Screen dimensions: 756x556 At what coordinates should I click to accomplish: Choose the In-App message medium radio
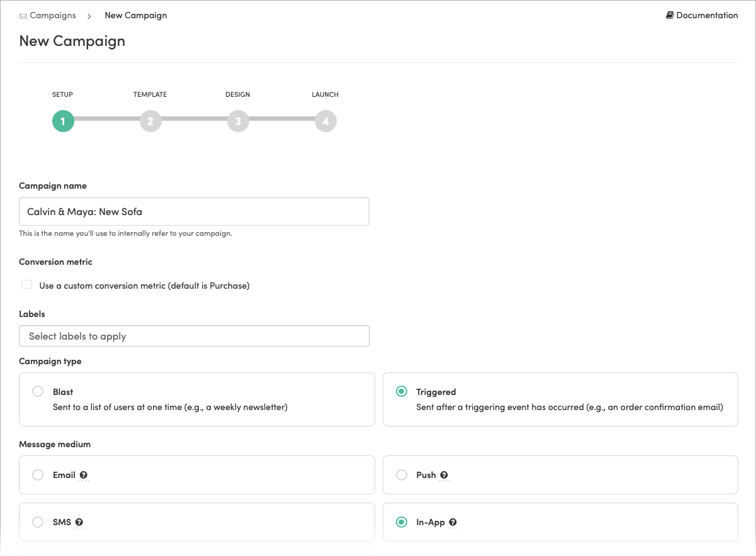(401, 522)
